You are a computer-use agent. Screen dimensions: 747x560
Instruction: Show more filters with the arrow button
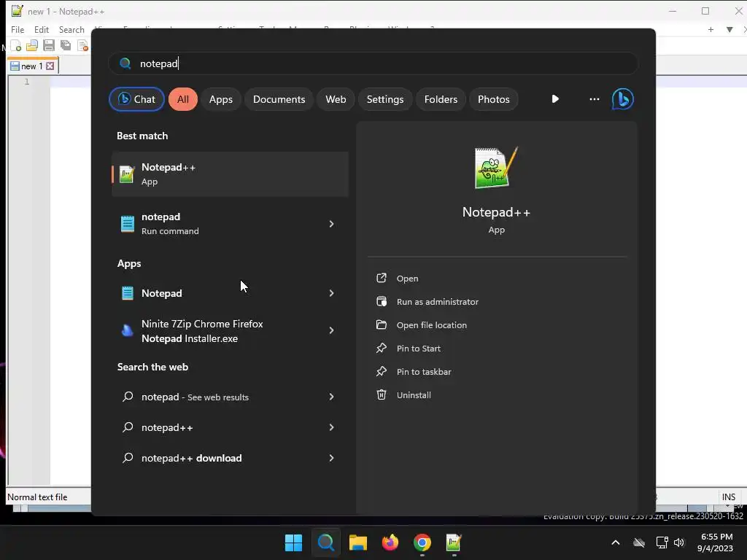click(555, 99)
